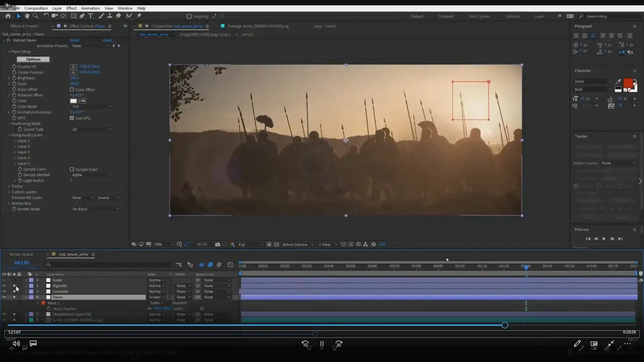Image resolution: width=644 pixels, height=362 pixels.
Task: Switch to the Render Queue tab
Action: 21,254
